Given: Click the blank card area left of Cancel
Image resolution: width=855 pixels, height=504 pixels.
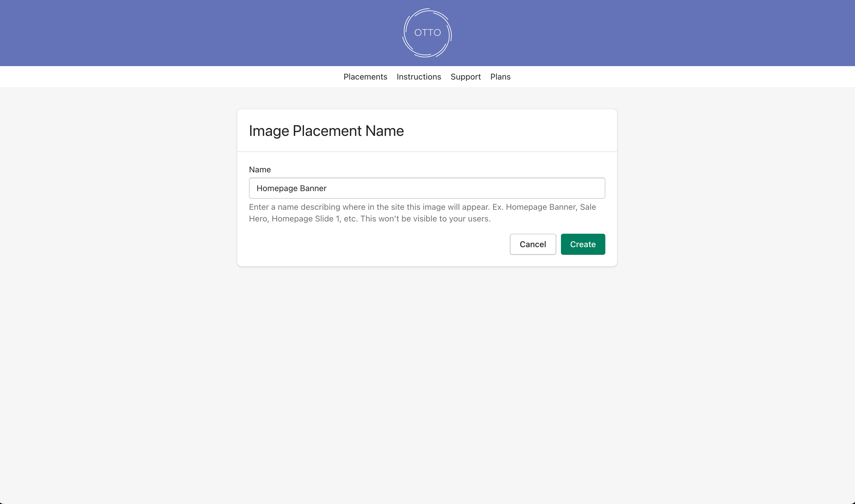Looking at the screenshot, I should (x=374, y=244).
